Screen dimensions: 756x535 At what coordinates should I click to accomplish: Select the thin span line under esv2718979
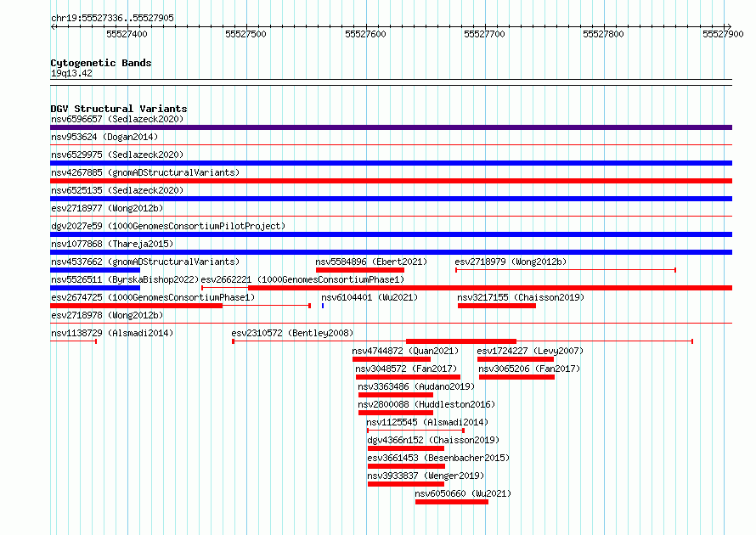coord(566,270)
